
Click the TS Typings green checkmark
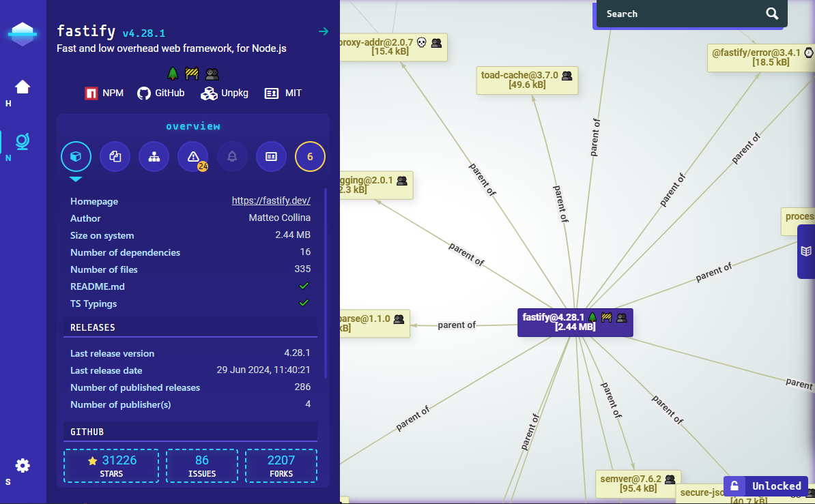304,303
